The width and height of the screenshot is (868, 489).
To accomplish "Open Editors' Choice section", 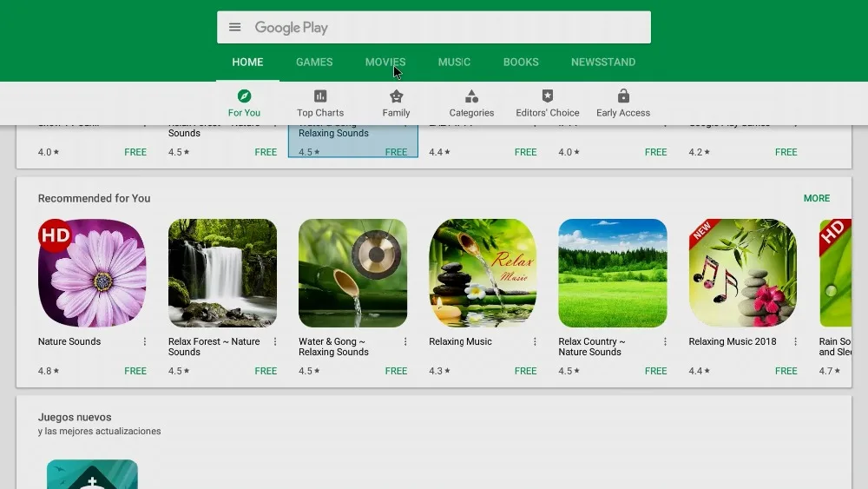I will pos(548,103).
